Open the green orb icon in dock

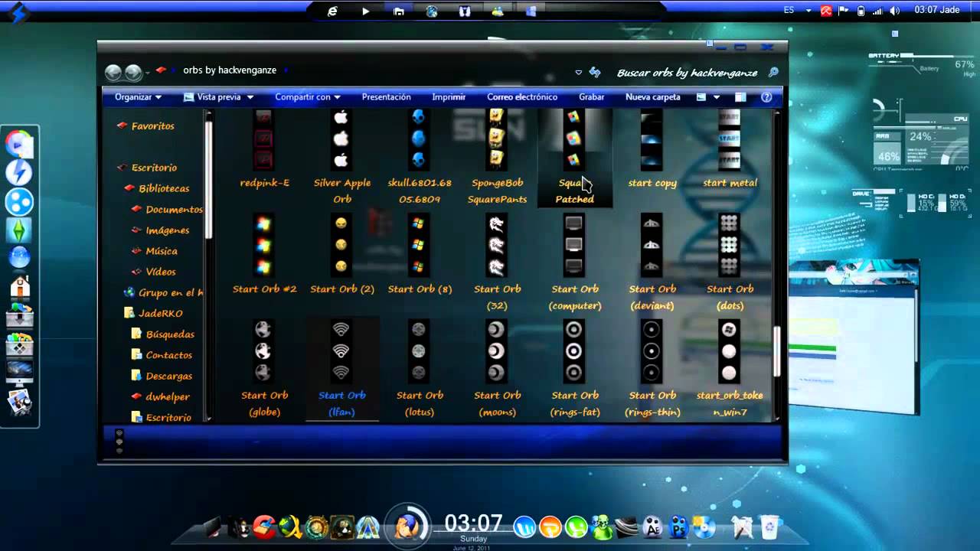[x=576, y=527]
